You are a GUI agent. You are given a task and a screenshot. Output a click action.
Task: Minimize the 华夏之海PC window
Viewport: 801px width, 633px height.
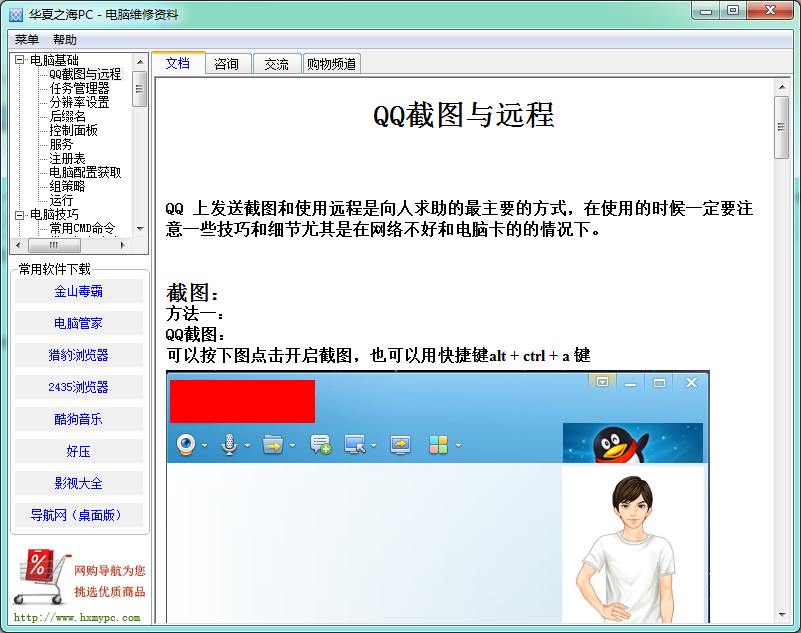pos(706,11)
